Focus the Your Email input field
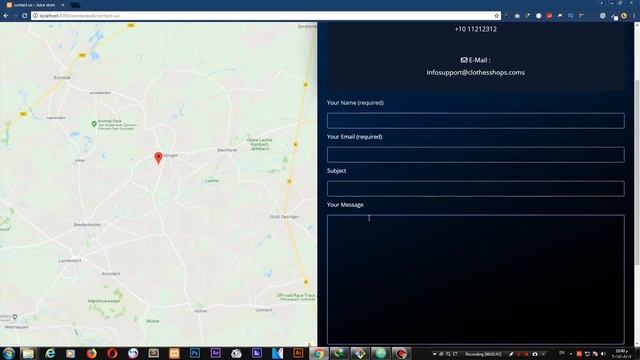Image resolution: width=640 pixels, height=360 pixels. tap(476, 155)
